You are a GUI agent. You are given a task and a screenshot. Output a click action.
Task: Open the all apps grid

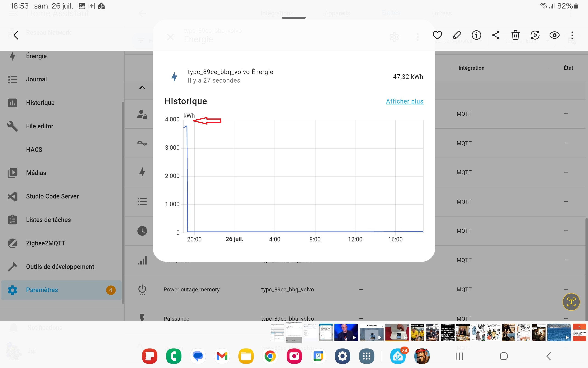click(x=366, y=356)
